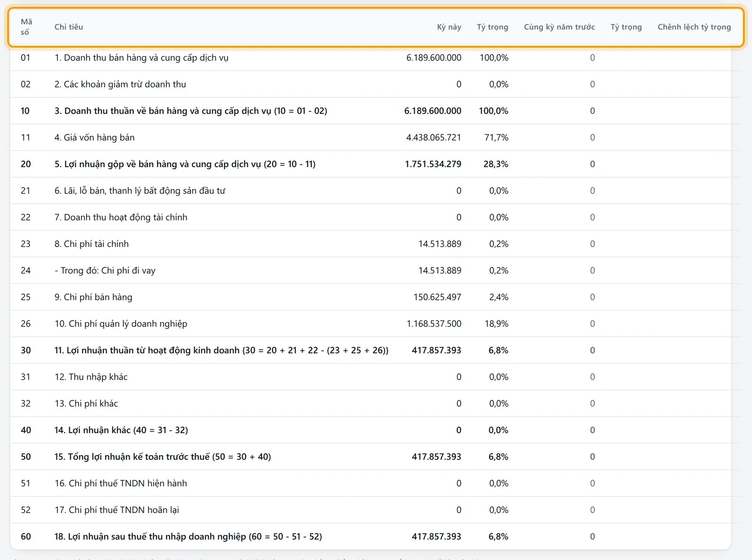Image resolution: width=752 pixels, height=560 pixels.
Task: Click value 4.438.065.721 in Kỳ này column
Action: tap(433, 137)
